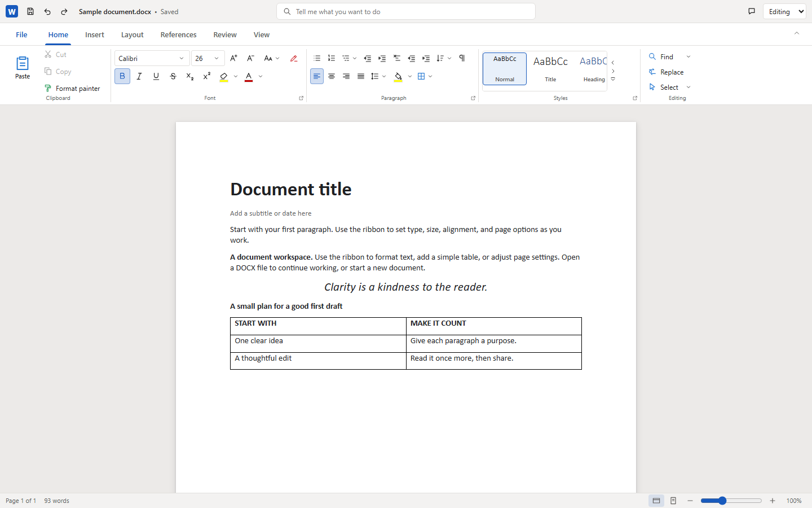Expand the shading color arrow
This screenshot has height=508, width=812.
(x=410, y=76)
